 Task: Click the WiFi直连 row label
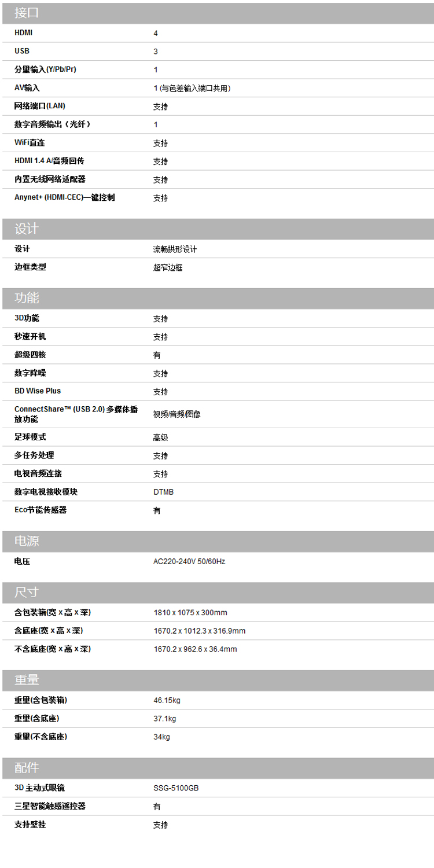(x=30, y=142)
